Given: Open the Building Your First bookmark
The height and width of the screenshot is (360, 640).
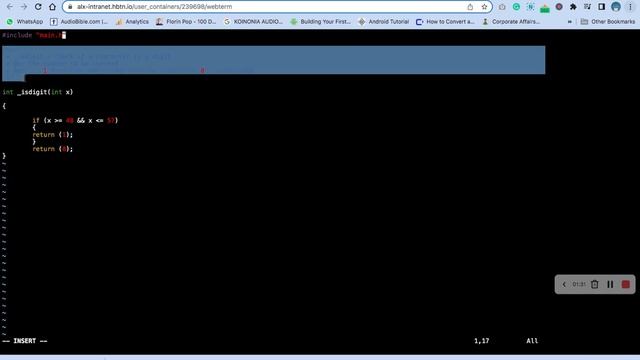Looking at the screenshot, I should tap(320, 22).
